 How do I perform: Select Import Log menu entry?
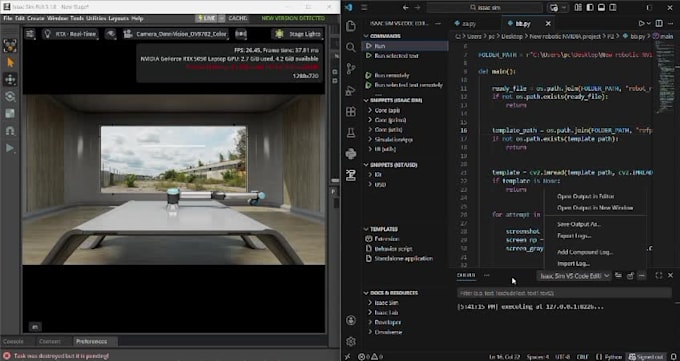click(573, 264)
